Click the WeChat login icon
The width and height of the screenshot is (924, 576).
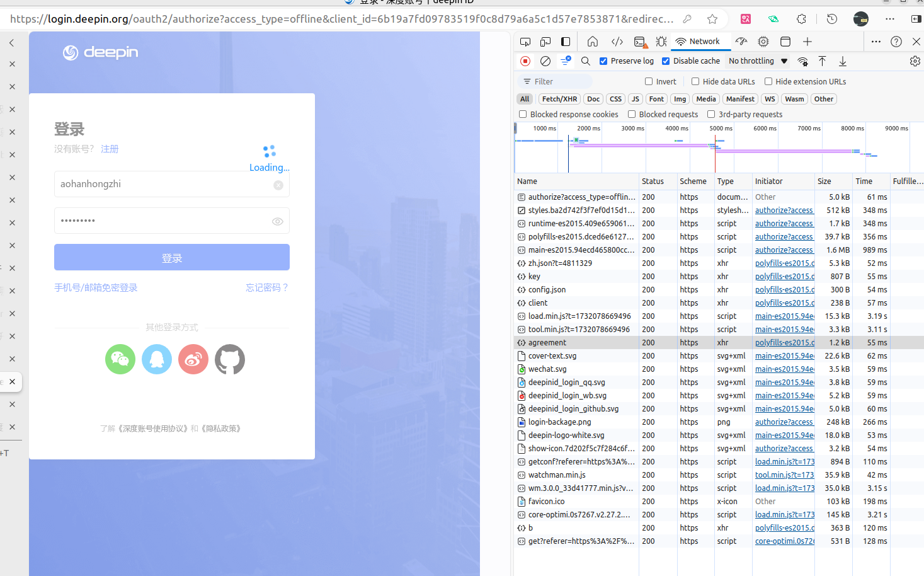[x=120, y=359]
